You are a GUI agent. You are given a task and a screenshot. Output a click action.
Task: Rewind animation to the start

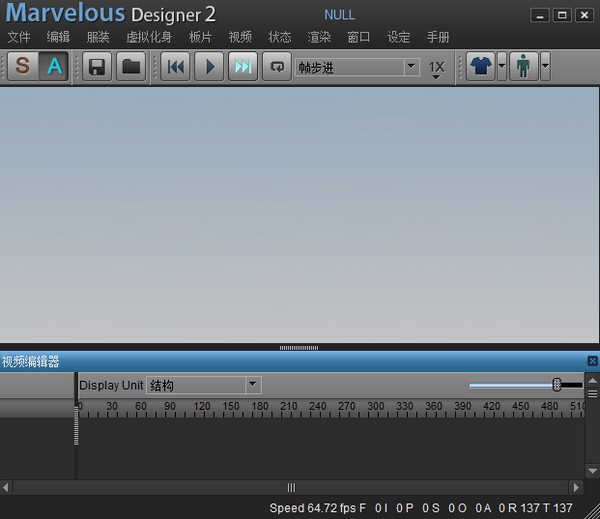[175, 67]
